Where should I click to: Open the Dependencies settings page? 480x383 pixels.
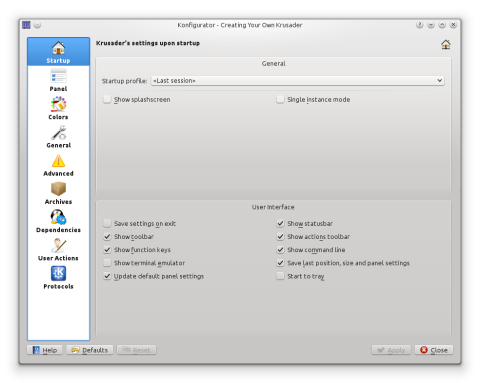tap(58, 221)
